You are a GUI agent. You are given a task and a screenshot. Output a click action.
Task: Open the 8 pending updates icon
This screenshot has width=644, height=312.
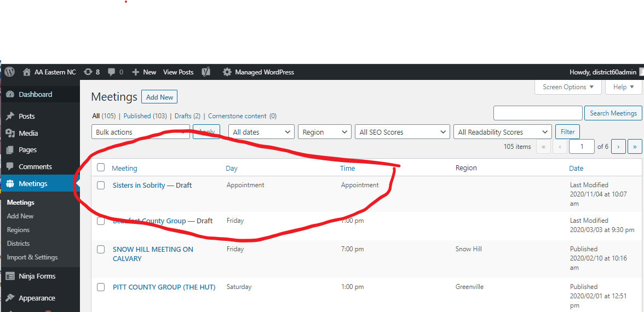pyautogui.click(x=88, y=72)
